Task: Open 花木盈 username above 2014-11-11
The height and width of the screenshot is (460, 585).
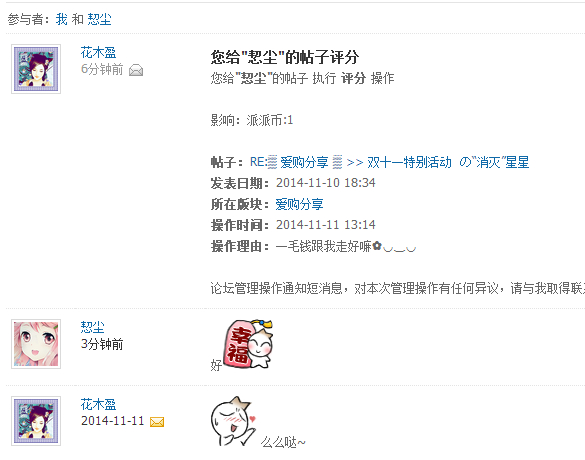Action: tap(98, 404)
